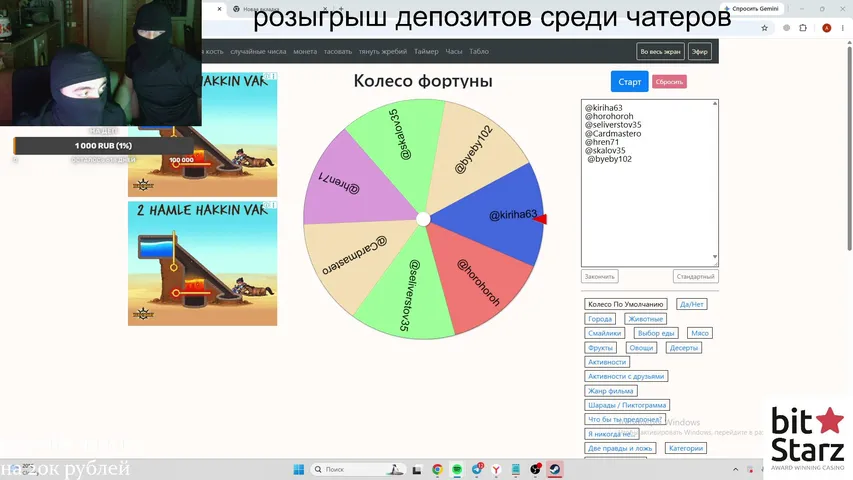
Task: Open Task View on the taskbar
Action: [417, 469]
